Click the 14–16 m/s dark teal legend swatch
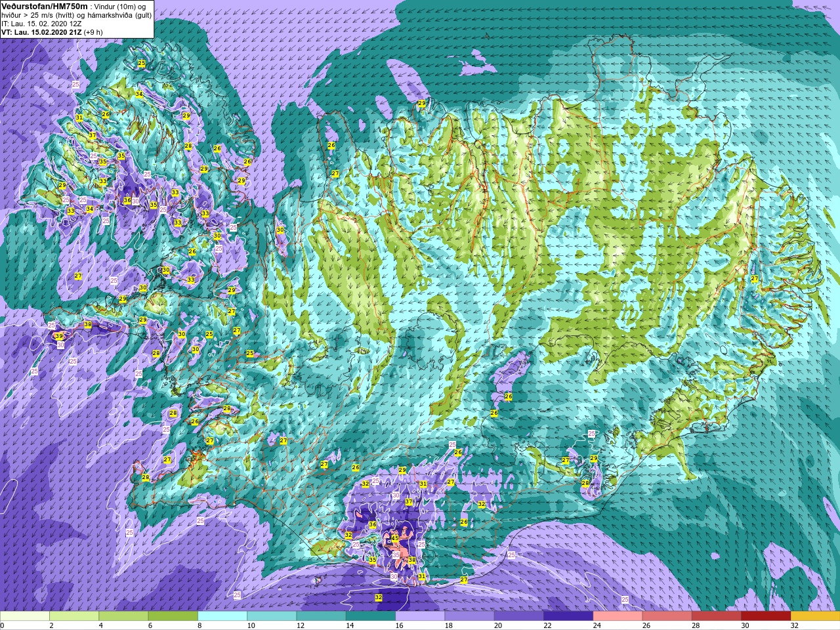The width and height of the screenshot is (840, 630). click(371, 616)
